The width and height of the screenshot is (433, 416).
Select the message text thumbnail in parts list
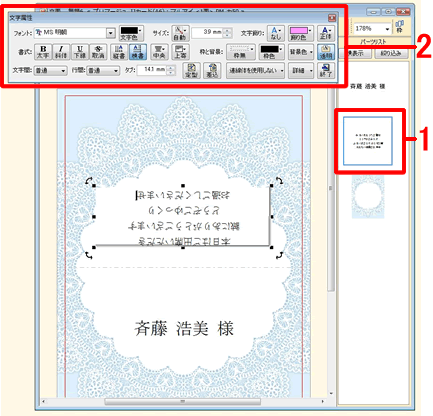368,141
